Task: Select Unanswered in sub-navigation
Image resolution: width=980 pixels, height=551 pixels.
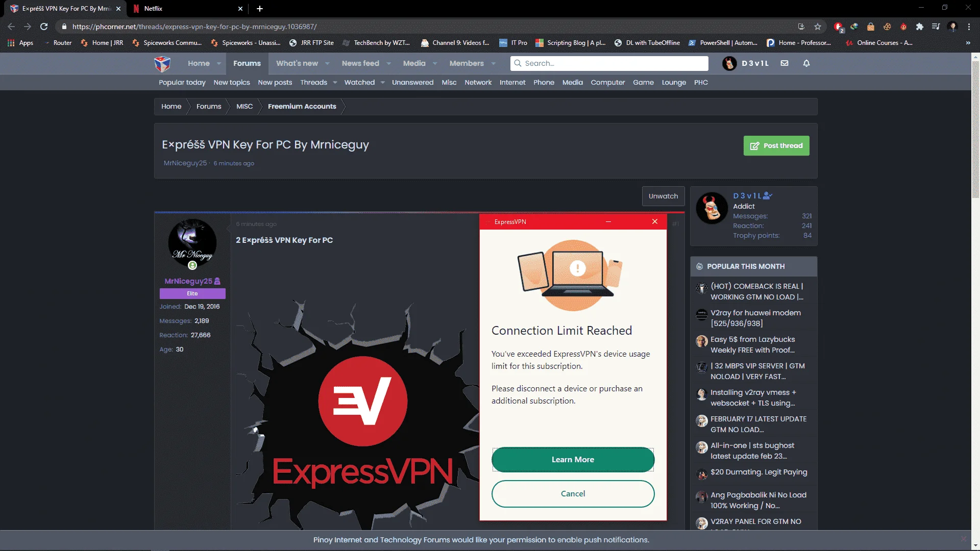Action: point(412,82)
